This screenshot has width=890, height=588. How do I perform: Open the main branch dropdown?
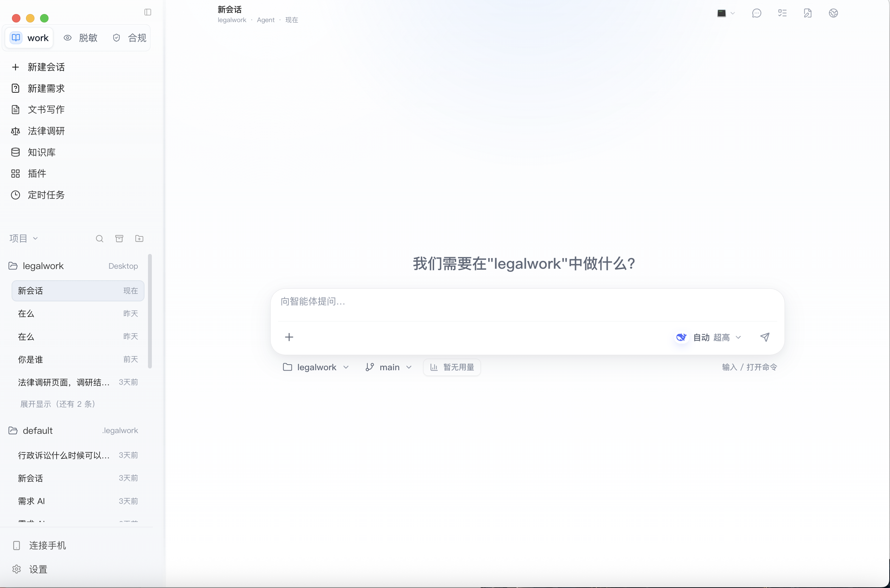tap(389, 367)
